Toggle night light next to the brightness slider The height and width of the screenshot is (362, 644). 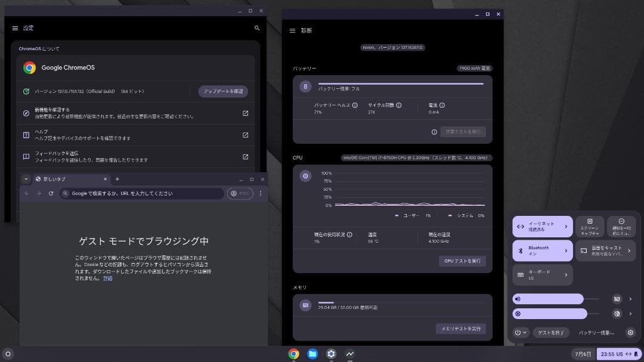617,313
